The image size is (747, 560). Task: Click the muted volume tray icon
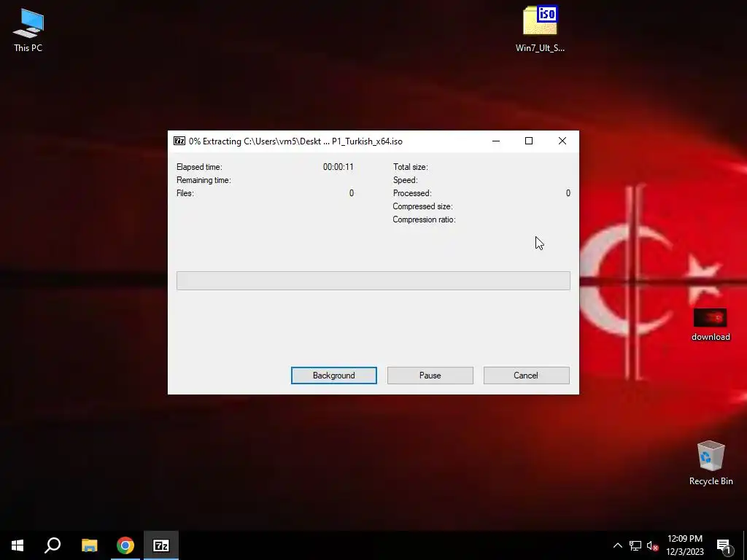(653, 545)
